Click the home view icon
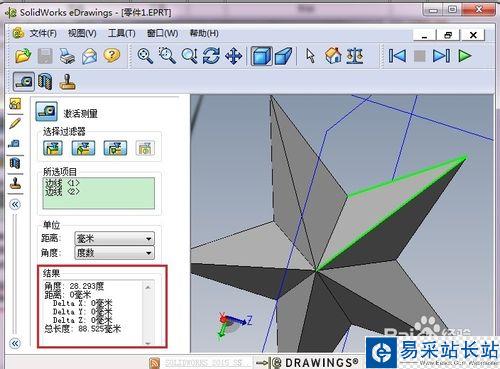This screenshot has height=369, width=500. tap(333, 56)
